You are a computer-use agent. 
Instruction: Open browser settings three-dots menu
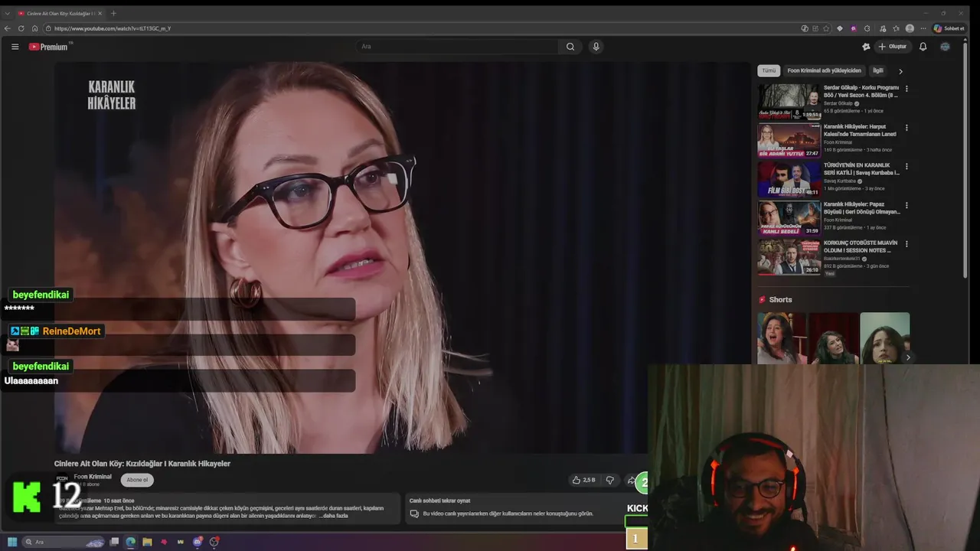click(923, 28)
